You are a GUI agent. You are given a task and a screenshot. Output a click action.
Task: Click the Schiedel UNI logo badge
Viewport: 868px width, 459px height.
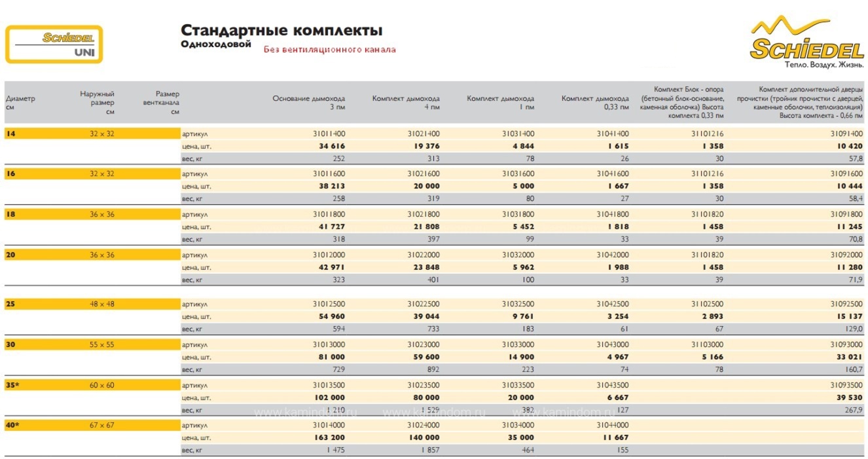click(54, 44)
